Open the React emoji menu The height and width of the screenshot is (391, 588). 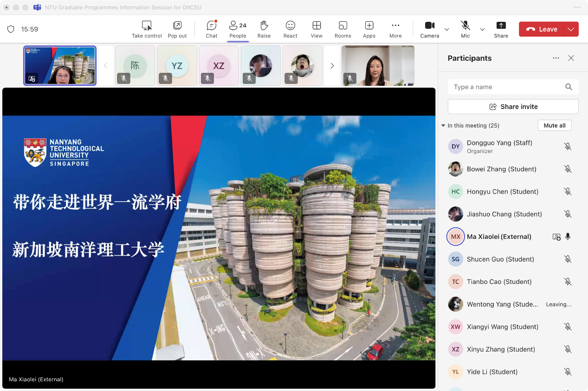coord(291,29)
